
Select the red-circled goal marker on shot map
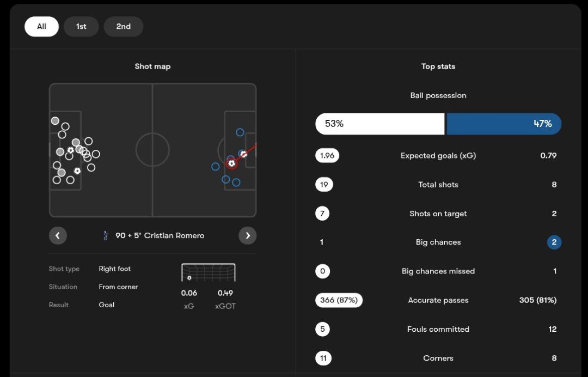231,163
